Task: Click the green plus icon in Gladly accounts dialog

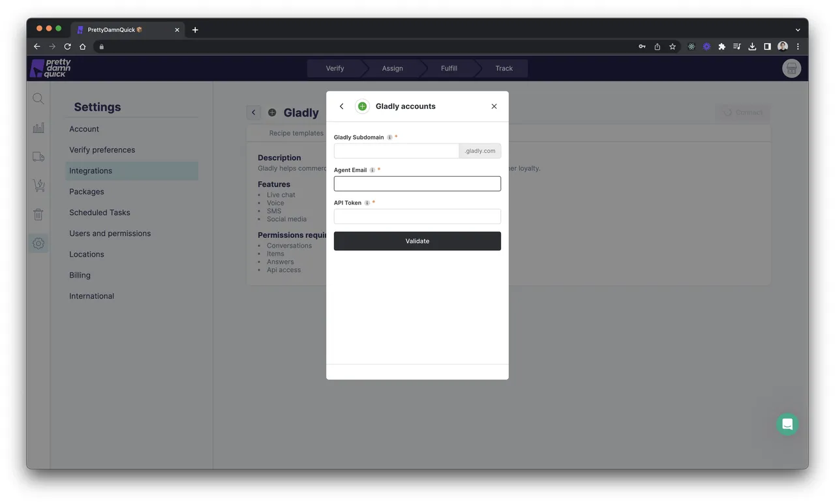Action: pos(362,106)
